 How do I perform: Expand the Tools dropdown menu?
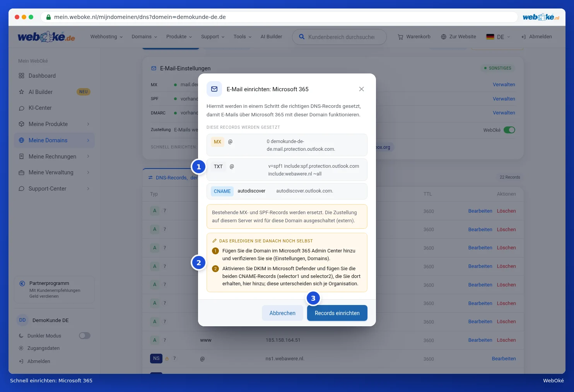point(243,37)
